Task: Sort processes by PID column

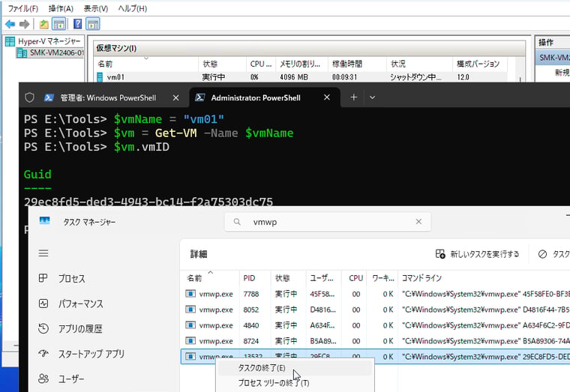Action: (255, 278)
